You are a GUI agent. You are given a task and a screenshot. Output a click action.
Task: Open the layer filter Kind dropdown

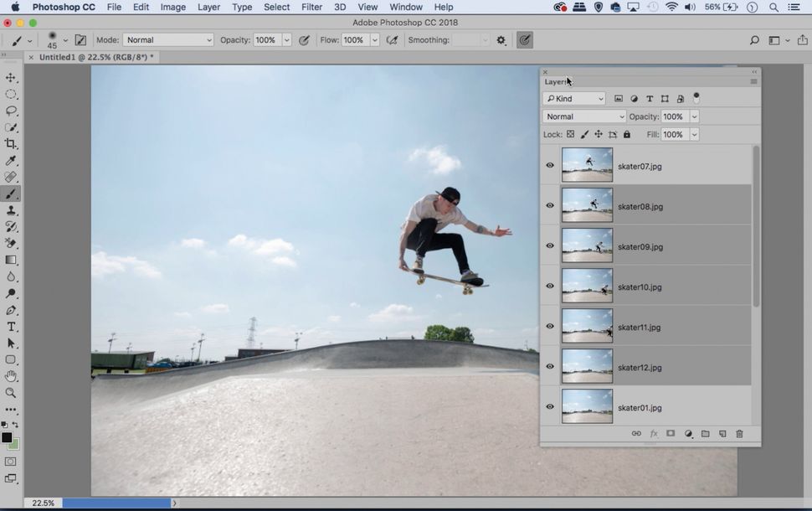pyautogui.click(x=575, y=98)
